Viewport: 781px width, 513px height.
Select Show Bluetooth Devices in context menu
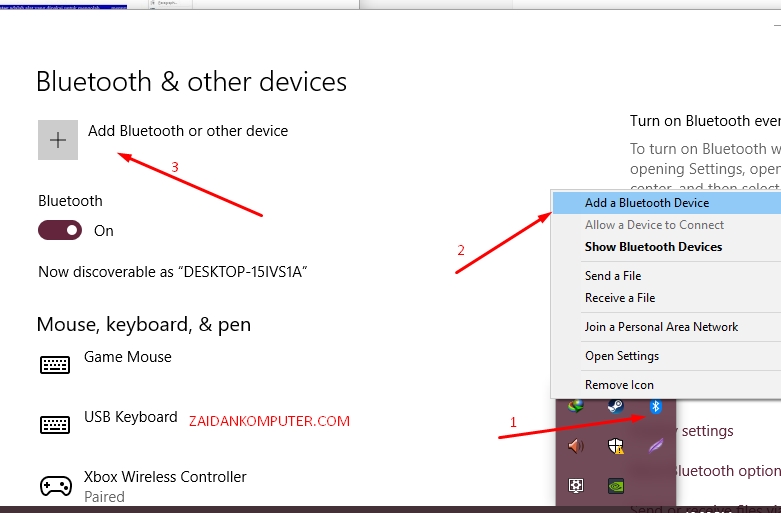[667, 247]
